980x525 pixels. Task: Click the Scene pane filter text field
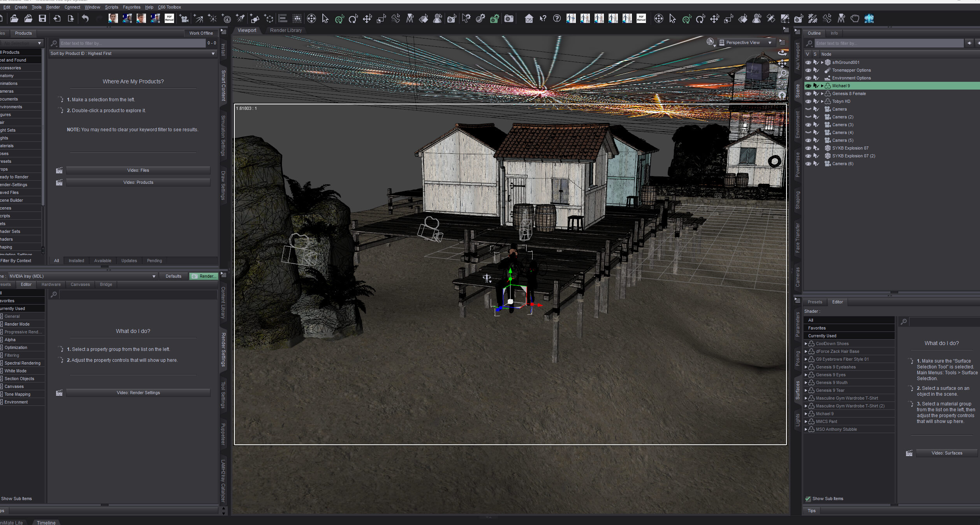tap(889, 43)
